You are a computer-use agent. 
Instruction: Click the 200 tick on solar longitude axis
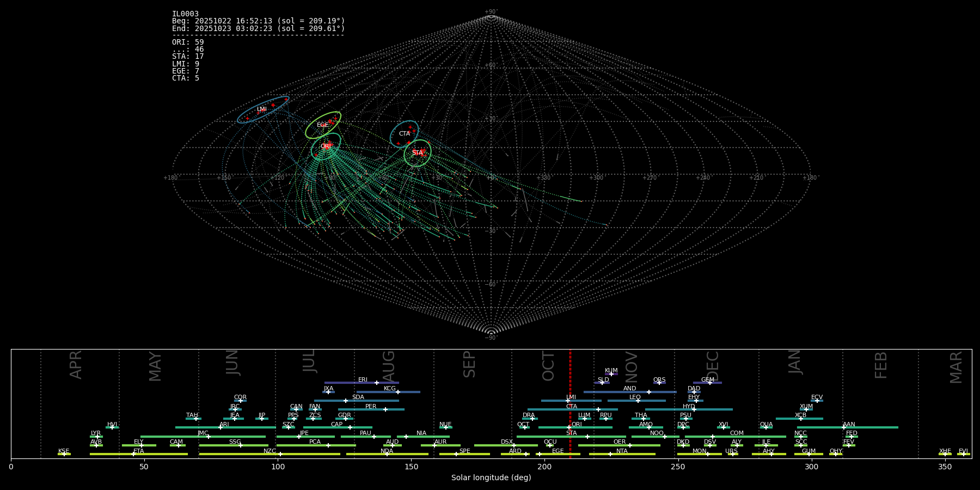tap(544, 467)
